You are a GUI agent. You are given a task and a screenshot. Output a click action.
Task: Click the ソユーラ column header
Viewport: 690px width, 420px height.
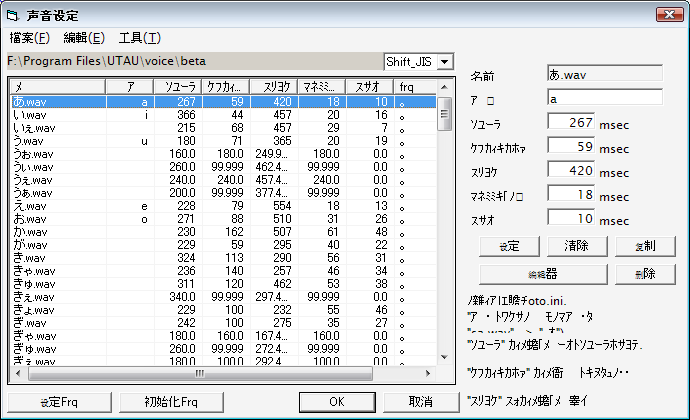(178, 87)
